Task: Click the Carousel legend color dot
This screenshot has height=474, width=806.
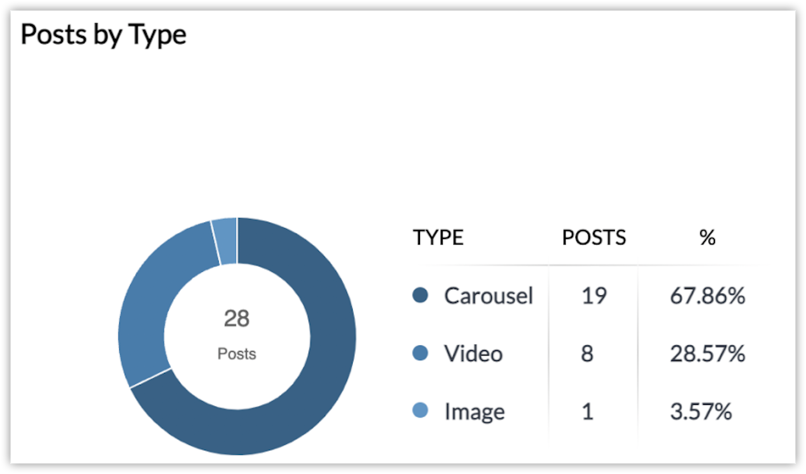Action: coord(420,295)
